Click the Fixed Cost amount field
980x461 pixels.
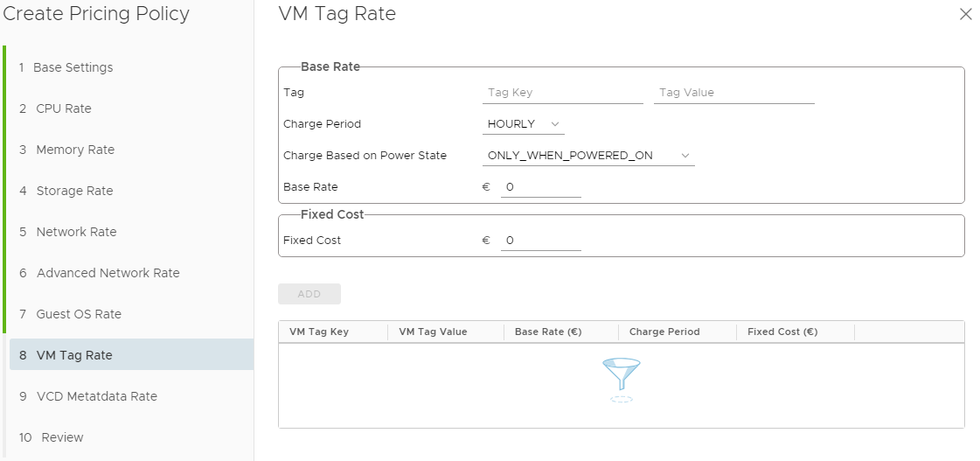(541, 241)
